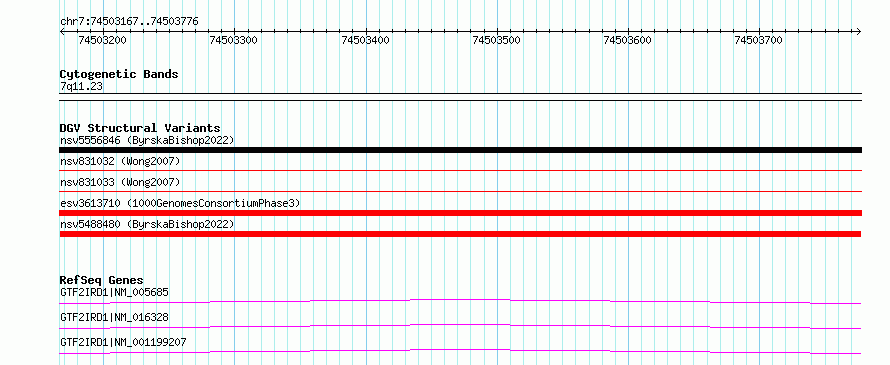Select the Cytogenetic Bands track title

tap(119, 74)
